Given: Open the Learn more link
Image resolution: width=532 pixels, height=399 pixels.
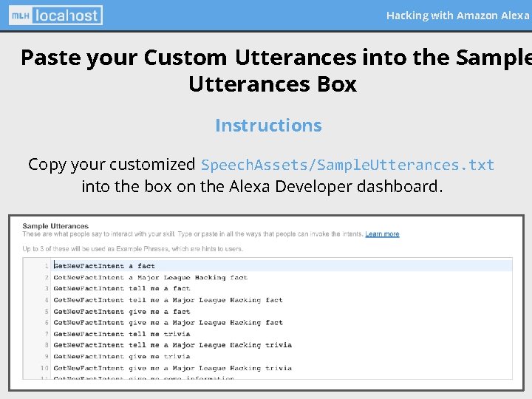Looking at the screenshot, I should click(x=382, y=234).
